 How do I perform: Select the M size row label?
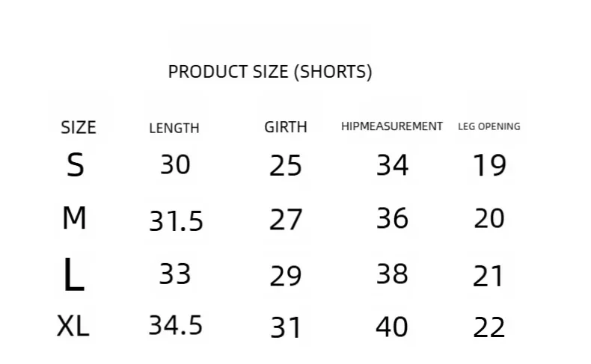click(75, 218)
